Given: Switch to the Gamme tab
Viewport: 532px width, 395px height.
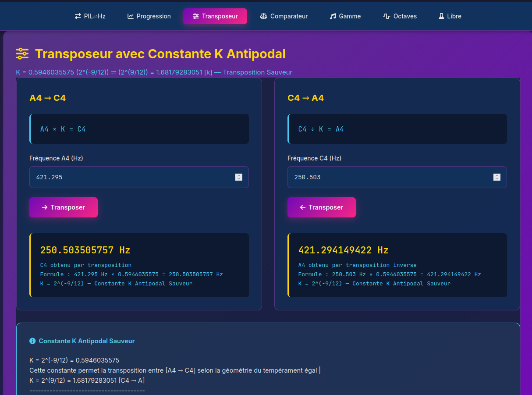Looking at the screenshot, I should point(345,16).
